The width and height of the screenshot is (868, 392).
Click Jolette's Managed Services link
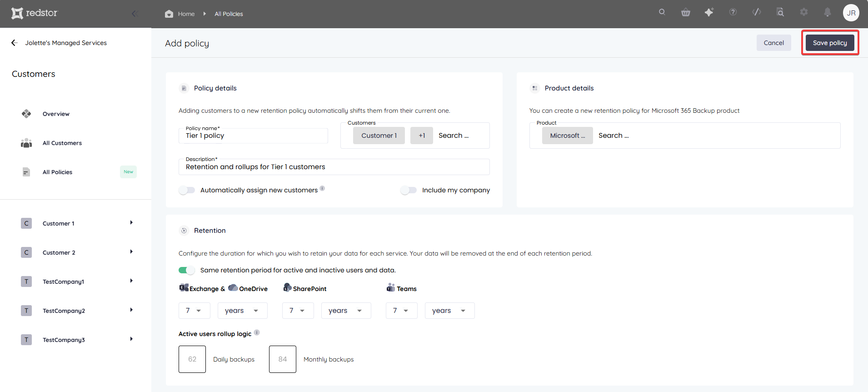(66, 43)
